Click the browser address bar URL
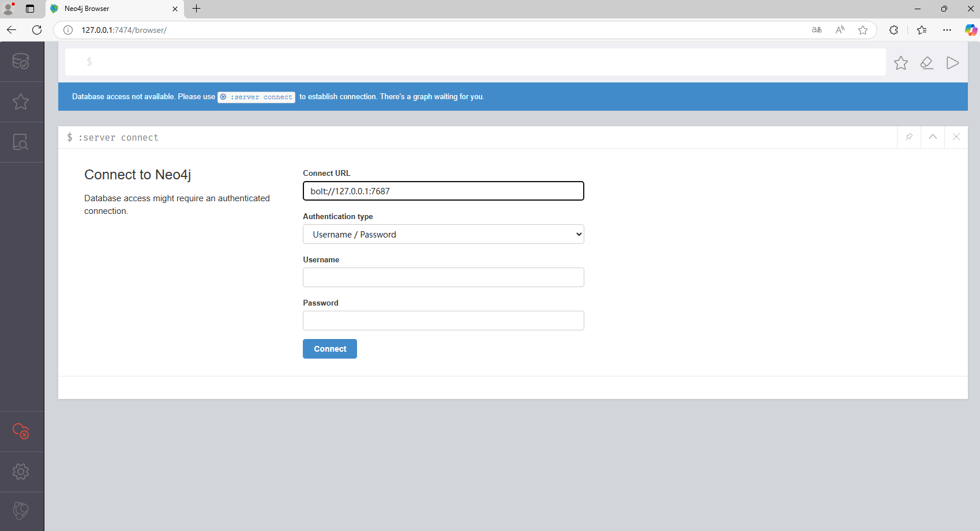Image resolution: width=980 pixels, height=531 pixels. pos(124,30)
